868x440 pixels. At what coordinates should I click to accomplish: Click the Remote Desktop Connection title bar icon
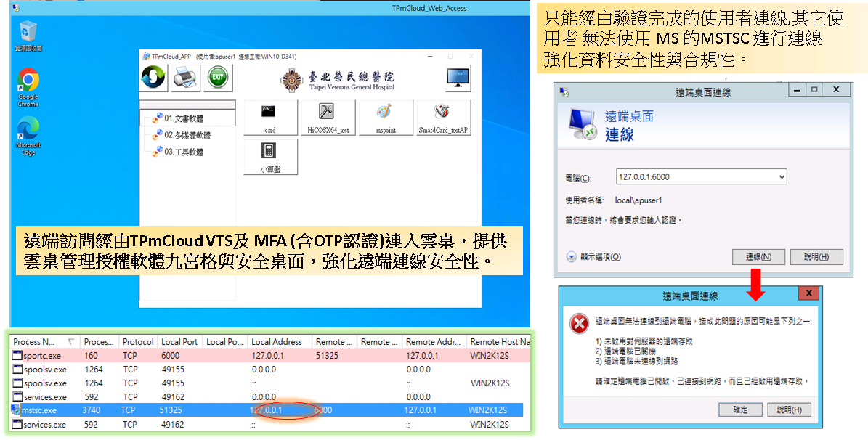[x=564, y=92]
